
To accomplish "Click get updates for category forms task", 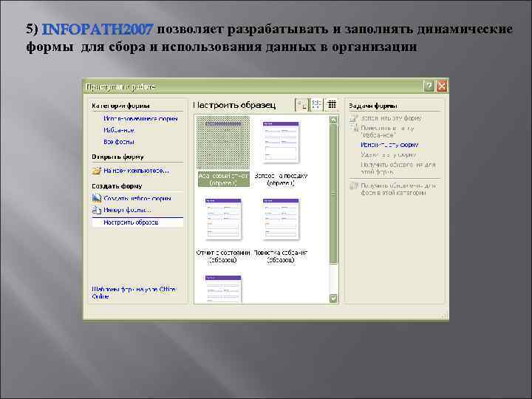I will 398,189.
